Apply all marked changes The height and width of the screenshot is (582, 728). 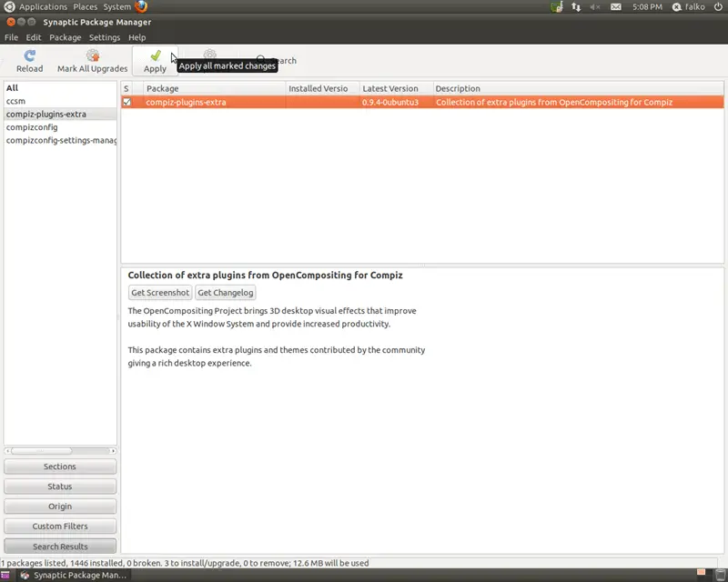tap(155, 61)
